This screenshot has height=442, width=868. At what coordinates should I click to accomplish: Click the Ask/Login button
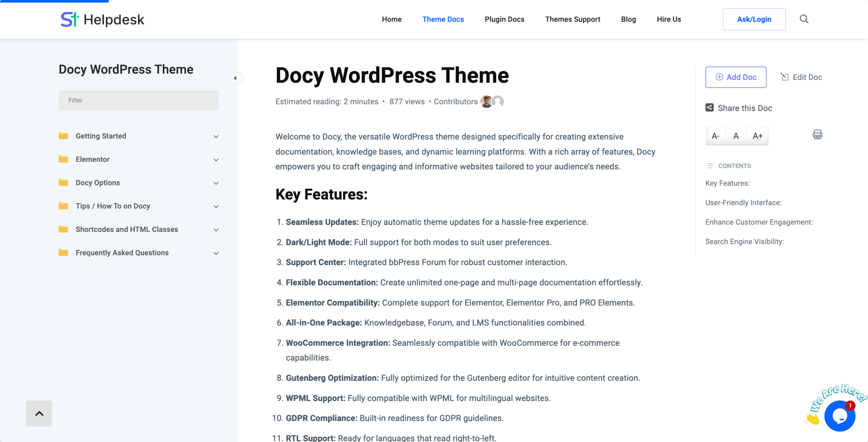pyautogui.click(x=754, y=19)
